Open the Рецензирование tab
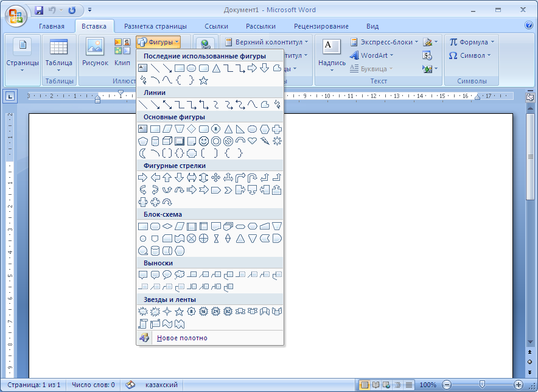 click(x=321, y=26)
